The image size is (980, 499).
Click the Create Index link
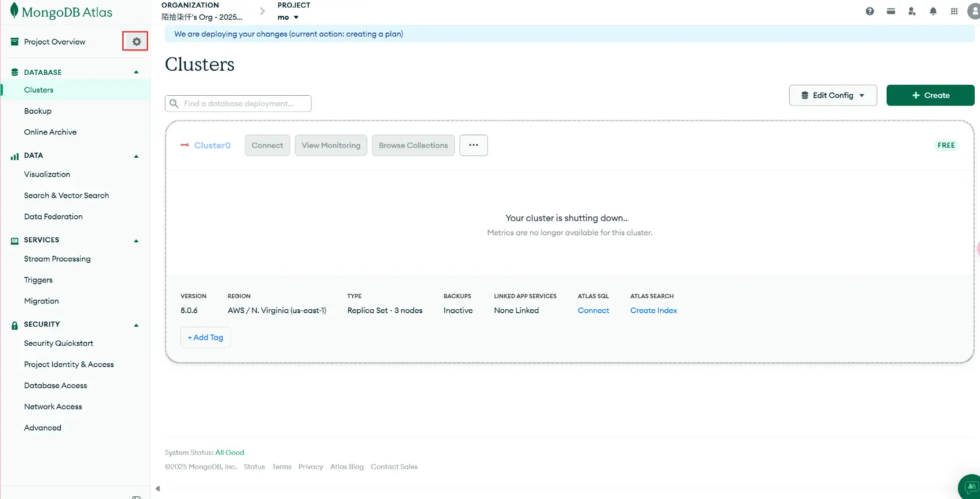[653, 310]
